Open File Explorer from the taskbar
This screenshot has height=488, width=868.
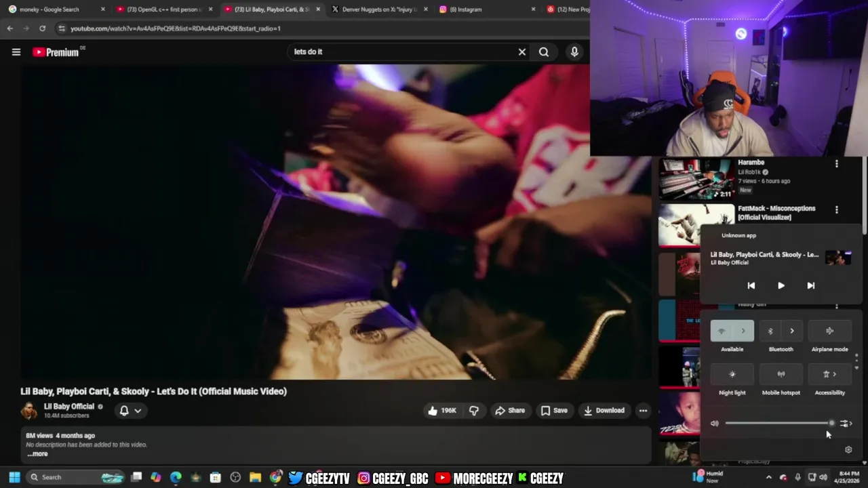tap(255, 477)
